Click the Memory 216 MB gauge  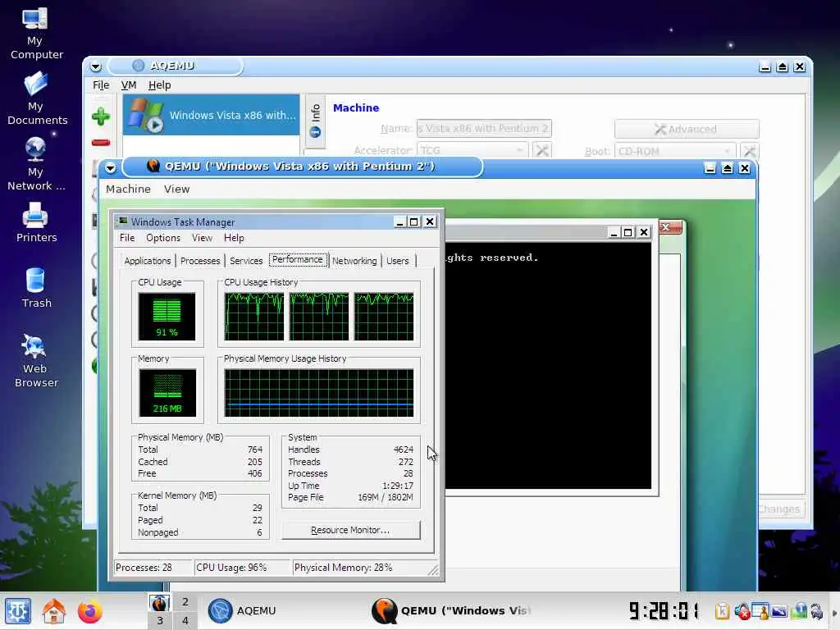pos(167,393)
